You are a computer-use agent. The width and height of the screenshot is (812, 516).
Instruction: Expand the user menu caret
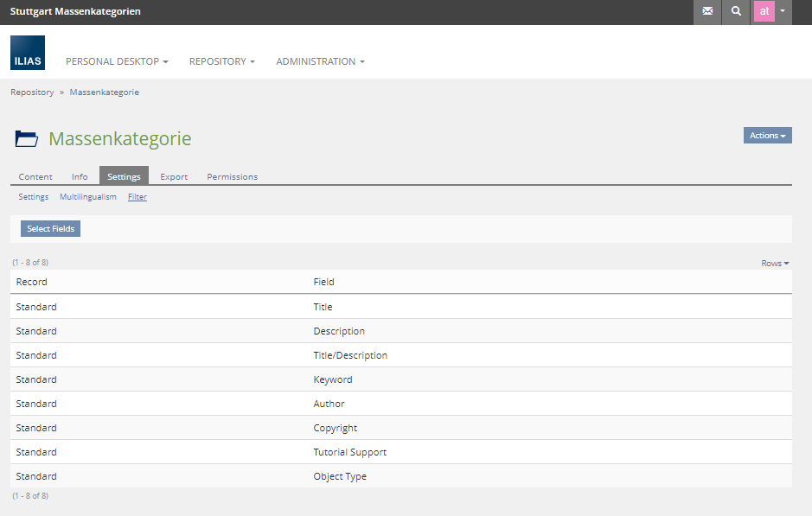point(783,12)
